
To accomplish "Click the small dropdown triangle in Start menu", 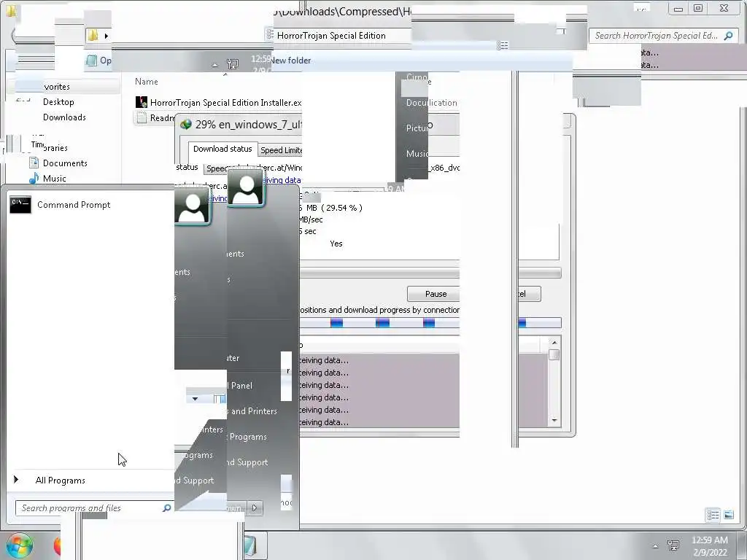I will coord(195,399).
